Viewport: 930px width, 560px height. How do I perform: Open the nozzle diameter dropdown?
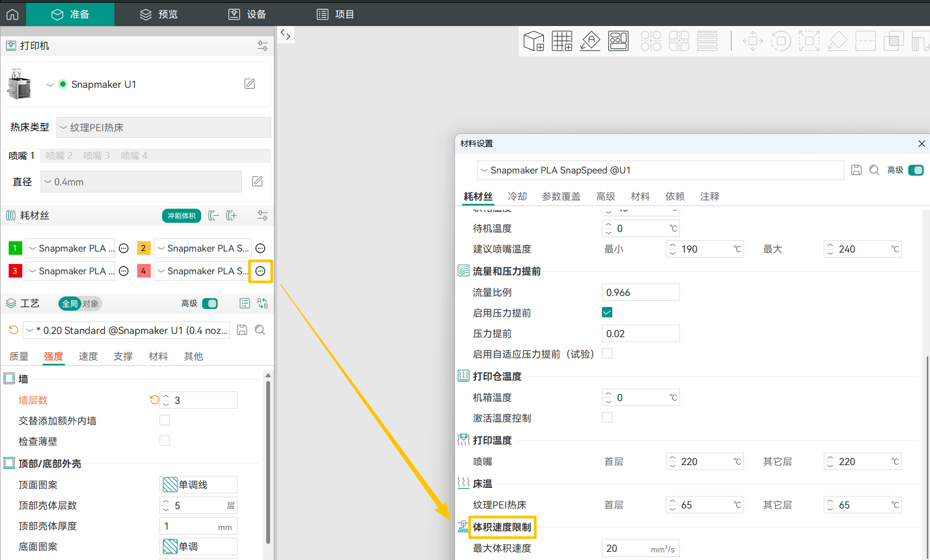[141, 182]
